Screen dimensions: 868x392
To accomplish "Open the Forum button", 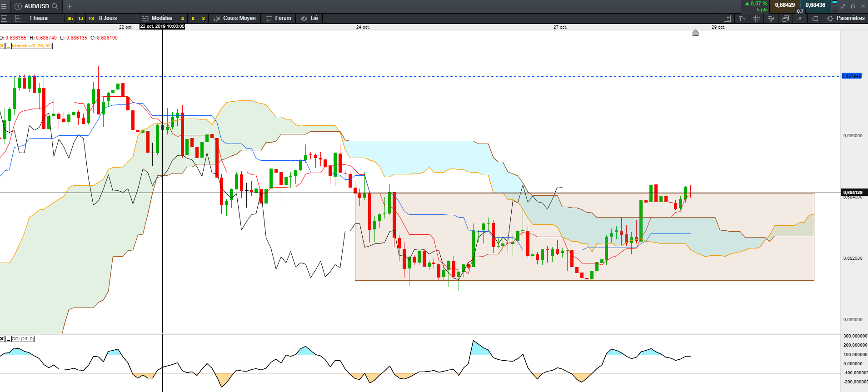I will [278, 18].
